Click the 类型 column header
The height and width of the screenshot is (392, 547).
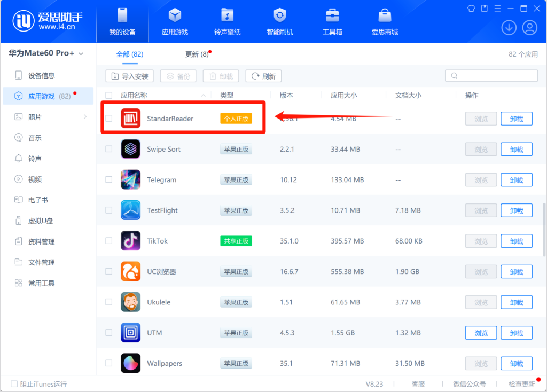coord(226,95)
